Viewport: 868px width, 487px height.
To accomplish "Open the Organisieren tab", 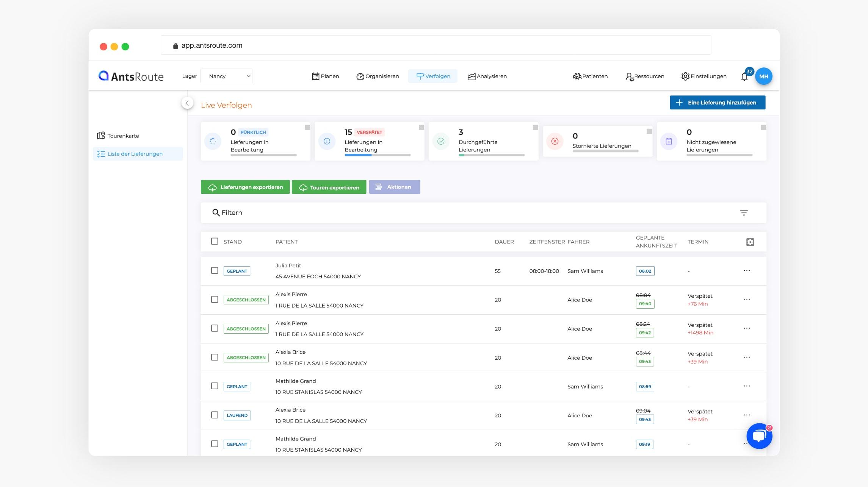I will point(378,76).
